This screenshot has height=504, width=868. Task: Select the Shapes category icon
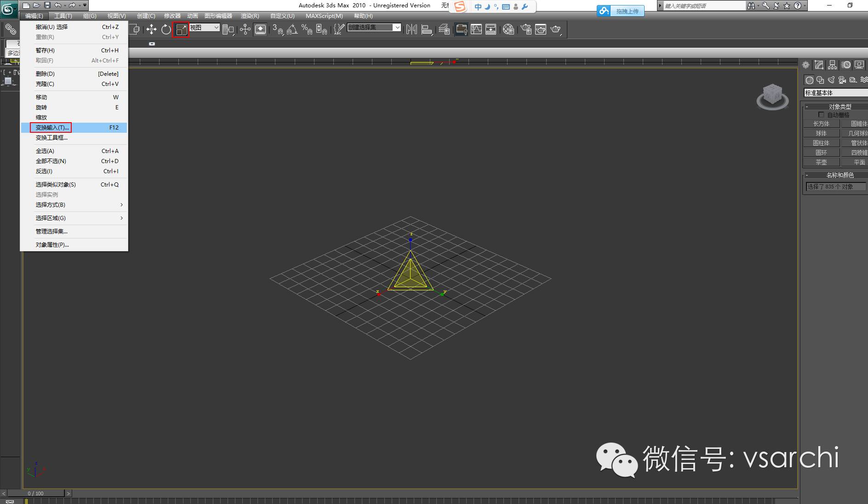click(x=821, y=80)
